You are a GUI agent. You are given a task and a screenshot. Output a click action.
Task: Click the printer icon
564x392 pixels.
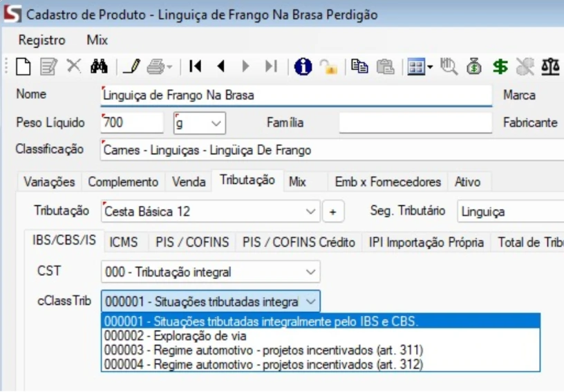(x=156, y=67)
